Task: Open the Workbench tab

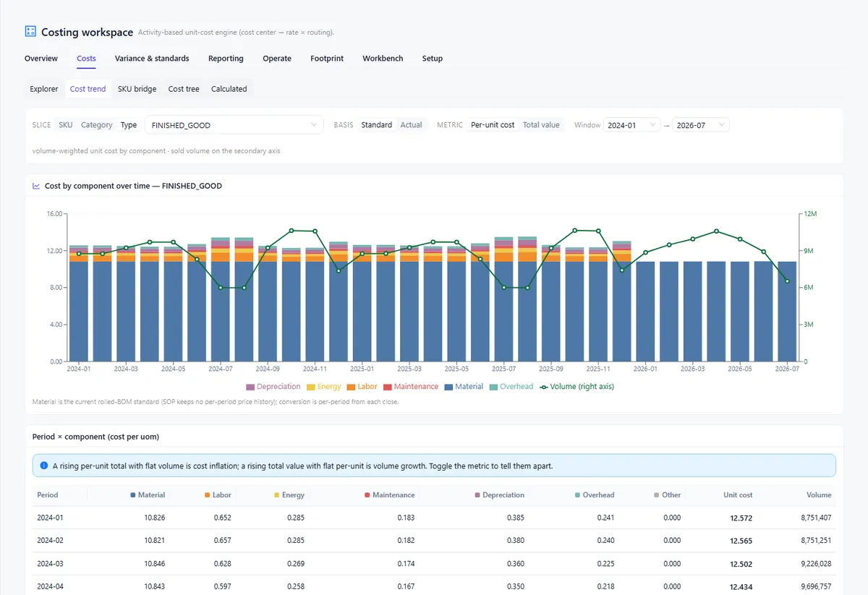Action: (x=383, y=59)
